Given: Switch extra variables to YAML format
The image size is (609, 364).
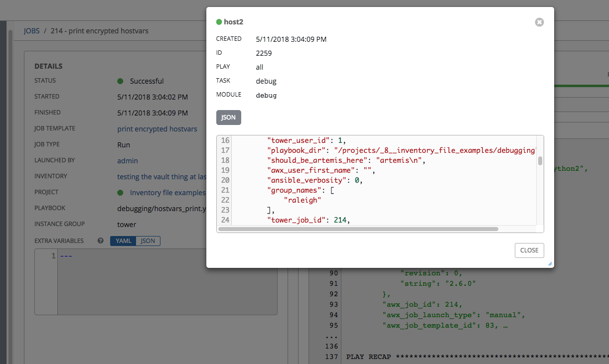Looking at the screenshot, I should pos(123,241).
